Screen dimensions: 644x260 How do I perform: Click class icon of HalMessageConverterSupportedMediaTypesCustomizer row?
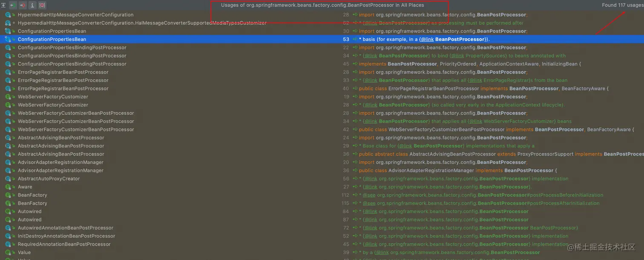[x=8, y=23]
